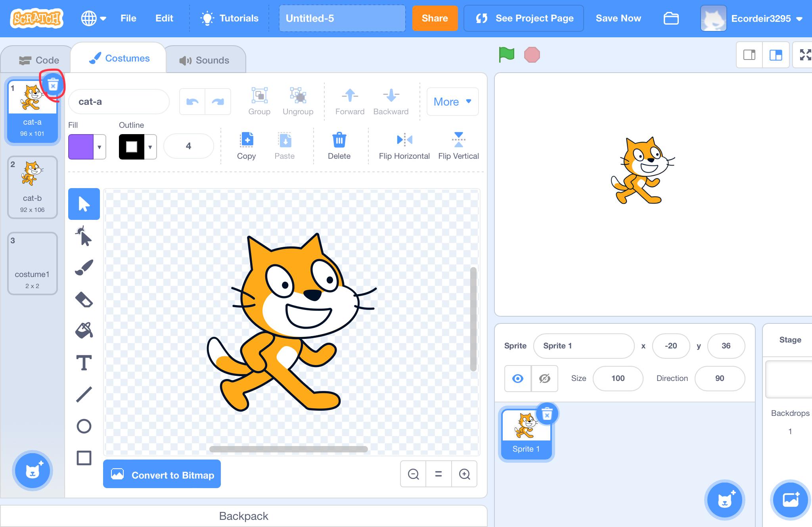812x527 pixels.
Task: Show the sprite with eye icon
Action: tap(517, 379)
